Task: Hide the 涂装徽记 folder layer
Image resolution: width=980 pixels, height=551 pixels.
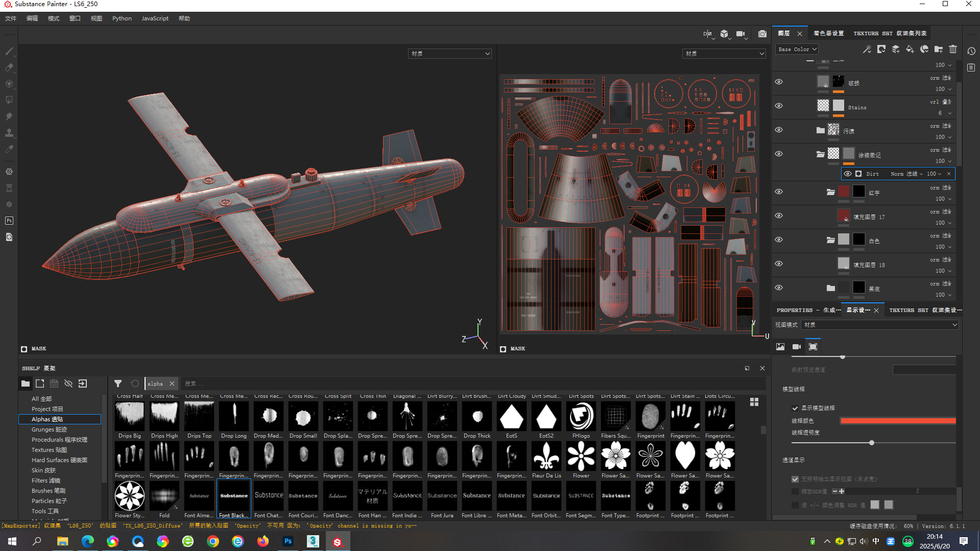Action: click(779, 154)
